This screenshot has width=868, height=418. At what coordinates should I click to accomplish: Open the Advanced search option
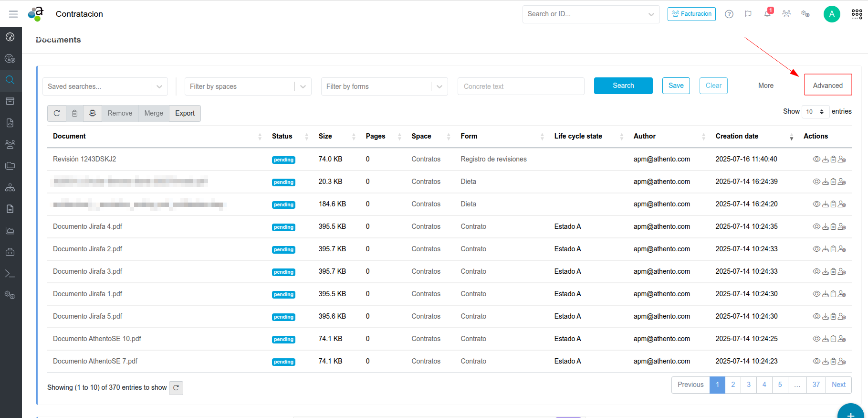pyautogui.click(x=827, y=85)
